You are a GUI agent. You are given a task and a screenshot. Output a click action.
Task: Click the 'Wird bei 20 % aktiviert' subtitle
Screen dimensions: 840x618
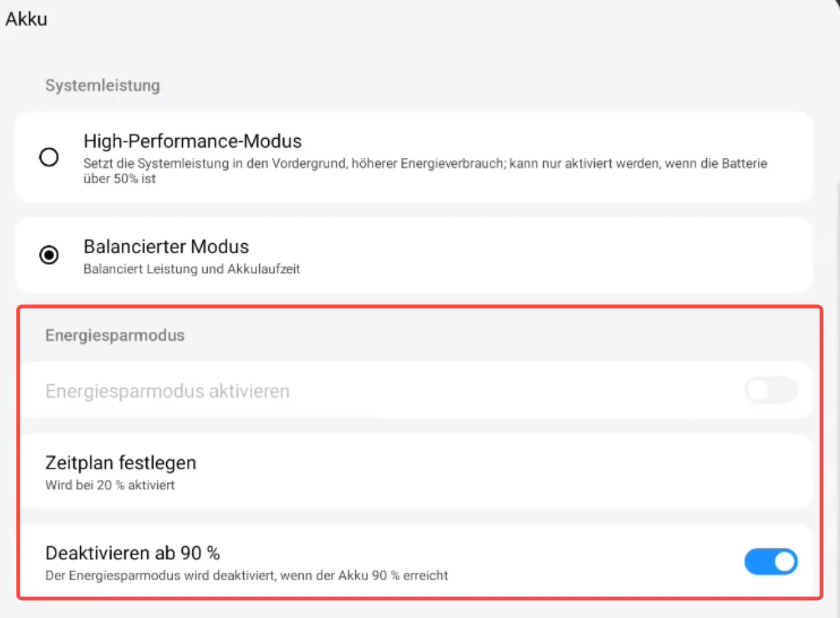tap(110, 485)
